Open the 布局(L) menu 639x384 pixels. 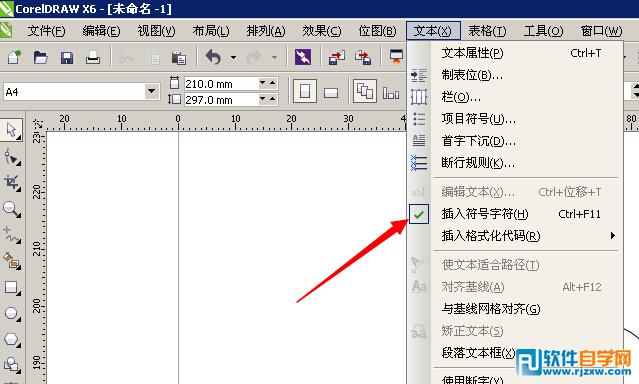[x=211, y=31]
